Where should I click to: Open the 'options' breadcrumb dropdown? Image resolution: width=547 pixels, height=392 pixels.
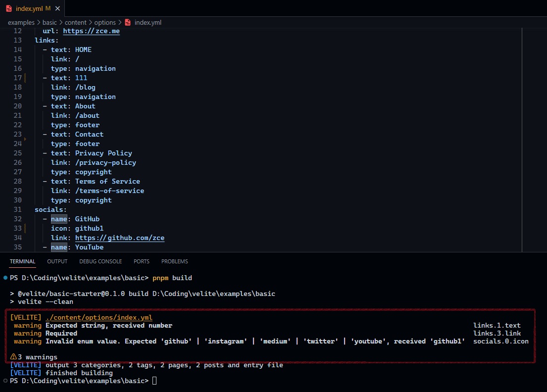click(105, 22)
